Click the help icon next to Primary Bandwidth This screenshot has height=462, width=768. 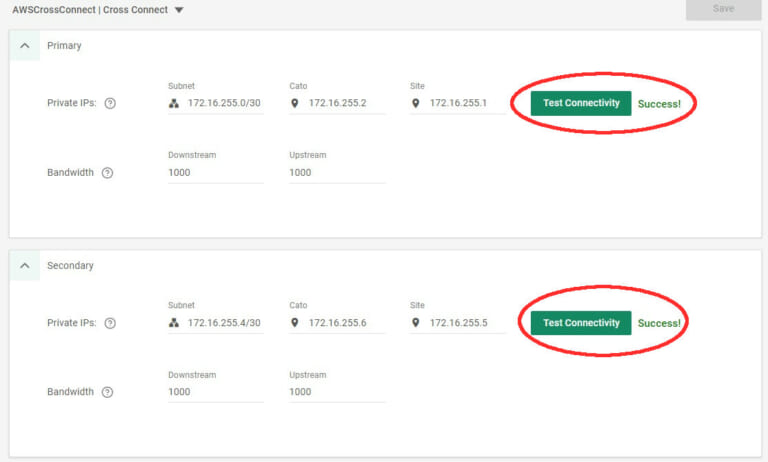click(108, 173)
